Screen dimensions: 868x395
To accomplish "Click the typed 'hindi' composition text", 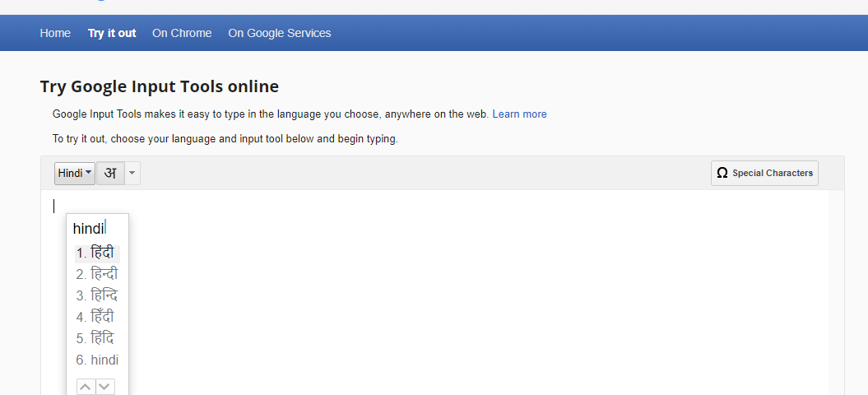I will [89, 228].
